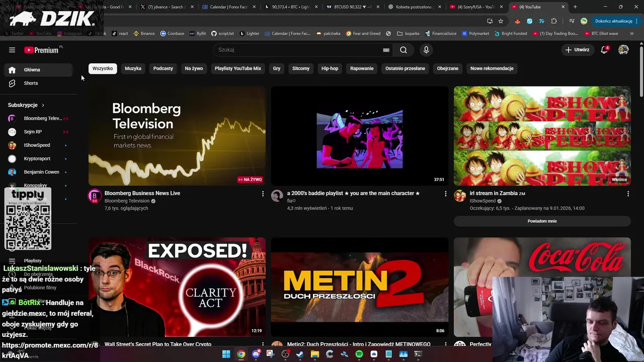Select the Obejrzane filter chip
Viewport: 644px width, 362px height.
(448, 68)
